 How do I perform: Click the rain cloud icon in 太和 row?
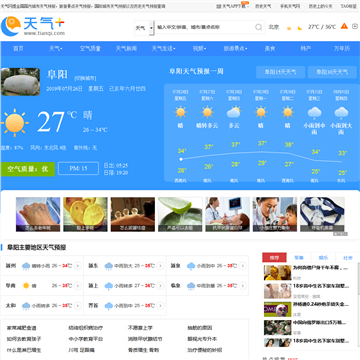[26, 306]
